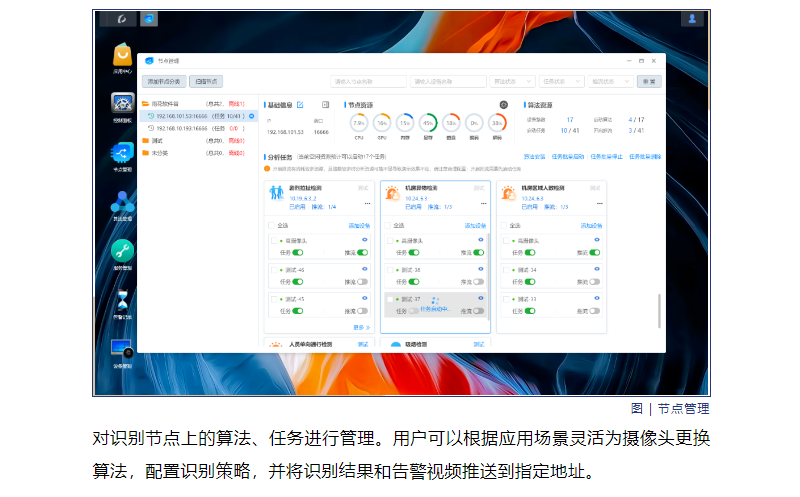Click the node name search input field
This screenshot has width=800, height=497.
coord(367,81)
